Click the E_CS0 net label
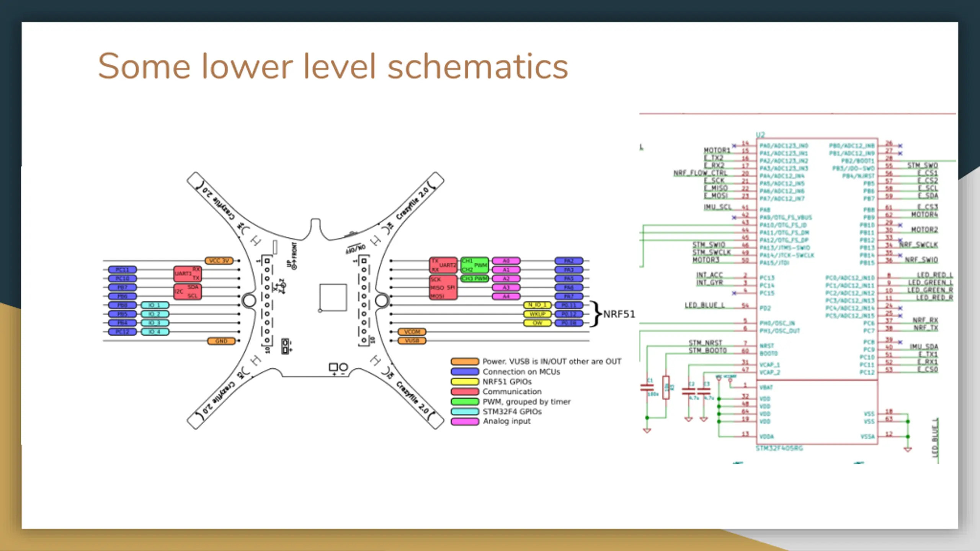 (928, 369)
